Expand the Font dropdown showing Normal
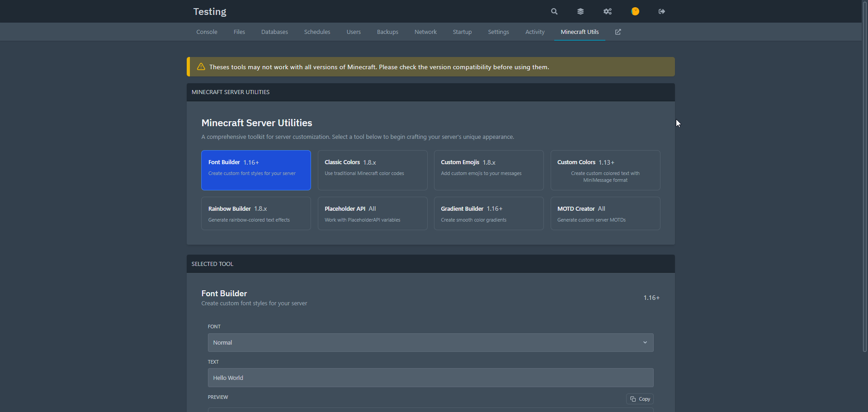Viewport: 868px width, 412px height. coord(430,342)
